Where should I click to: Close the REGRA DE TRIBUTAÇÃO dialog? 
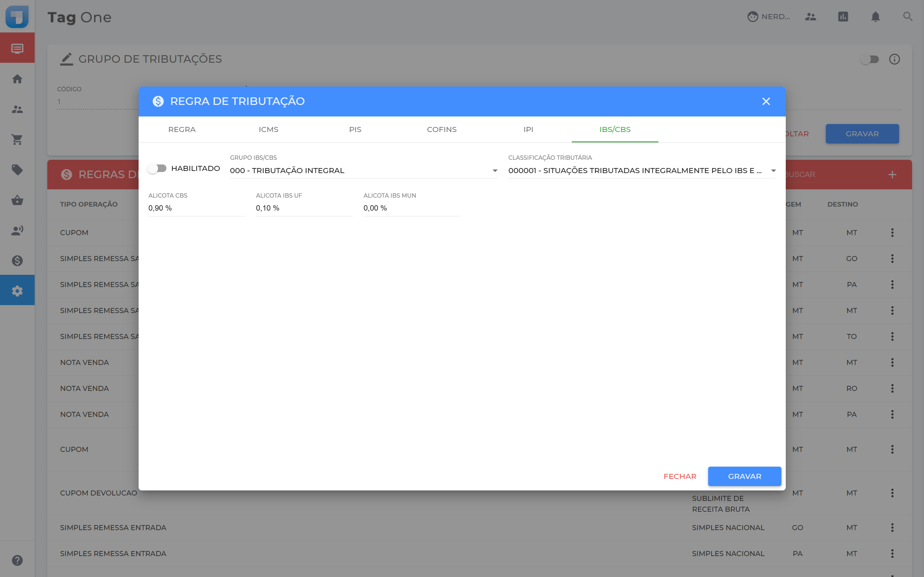(x=766, y=101)
